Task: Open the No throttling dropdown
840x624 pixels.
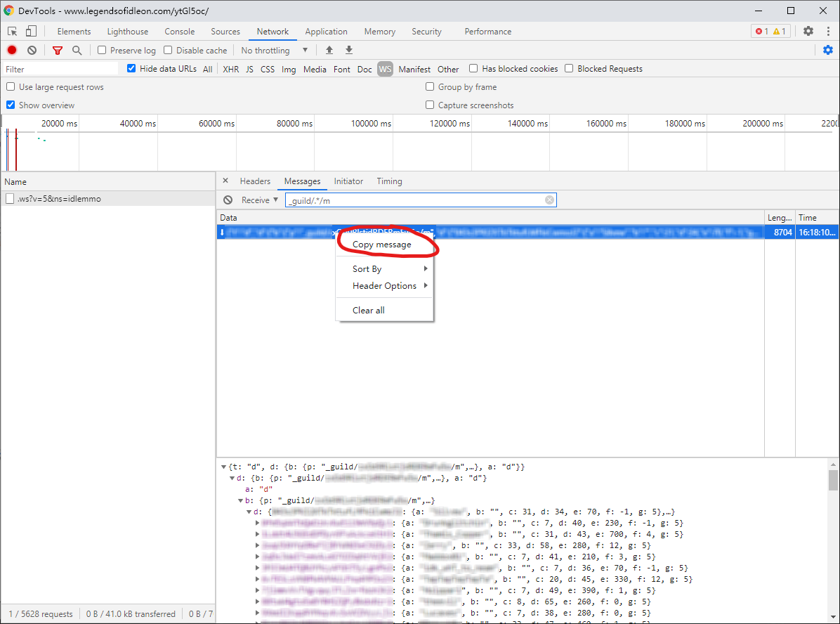Action: coord(275,50)
